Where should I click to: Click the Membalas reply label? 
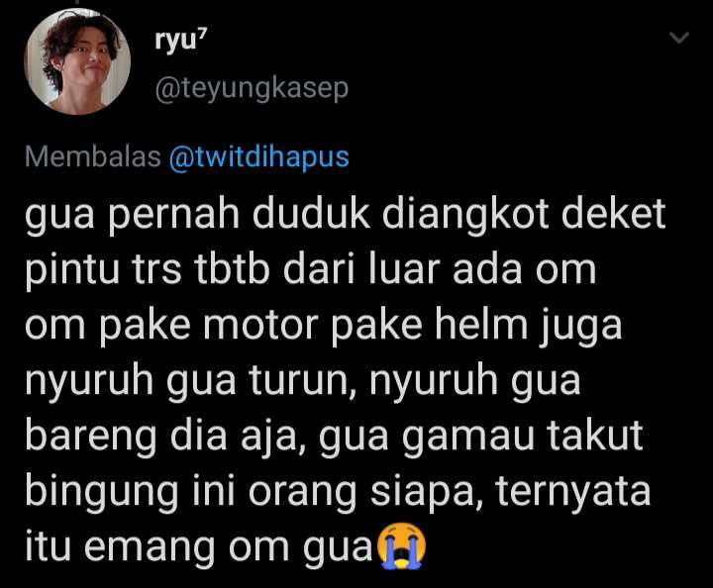coord(93,157)
